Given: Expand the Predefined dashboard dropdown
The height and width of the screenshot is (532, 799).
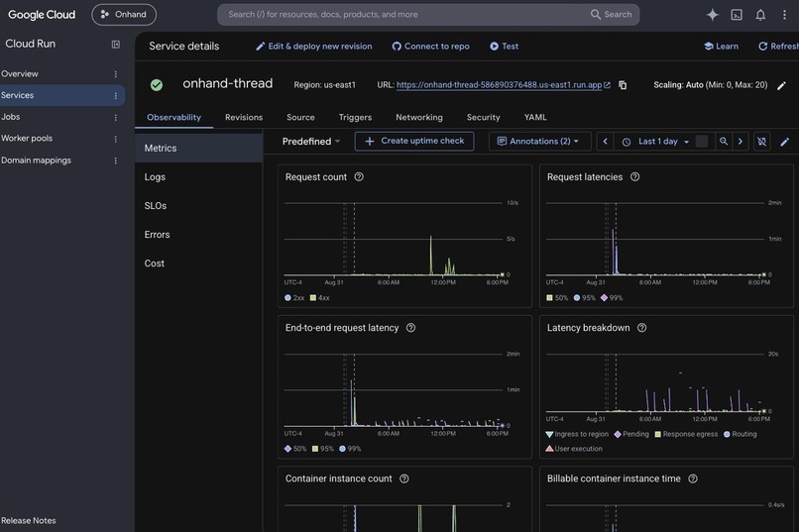Looking at the screenshot, I should 311,142.
